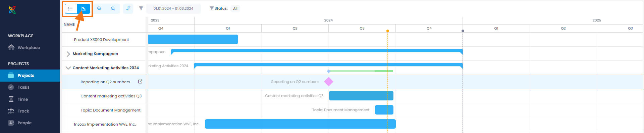Click the Marketing Kampagnen summary bar
Image resolution: width=644 pixels, height=133 pixels.
pos(317,51)
